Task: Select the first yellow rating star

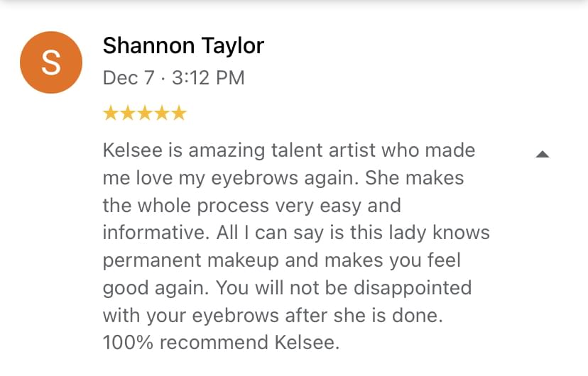Action: pos(111,113)
